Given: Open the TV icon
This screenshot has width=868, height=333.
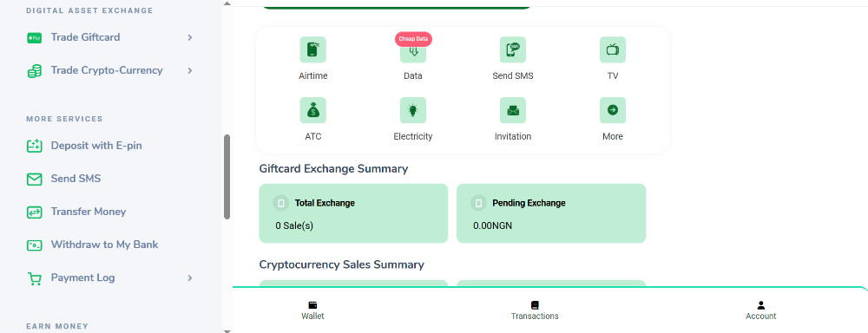Looking at the screenshot, I should pos(613,49).
